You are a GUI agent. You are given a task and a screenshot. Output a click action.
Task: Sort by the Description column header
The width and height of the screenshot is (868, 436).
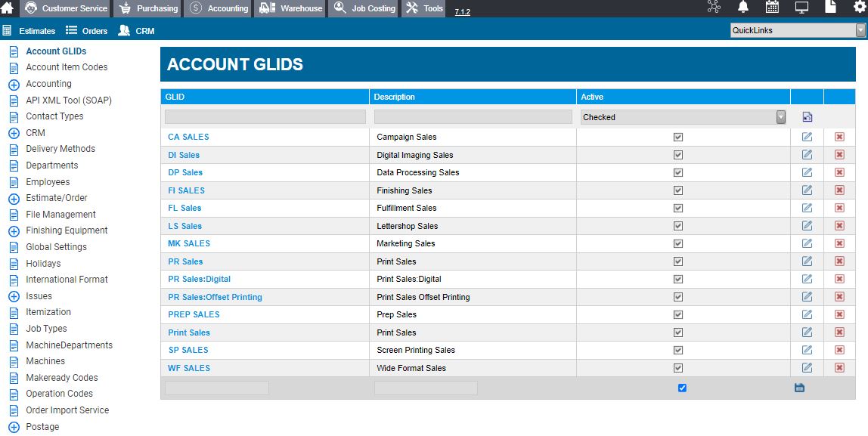point(394,97)
